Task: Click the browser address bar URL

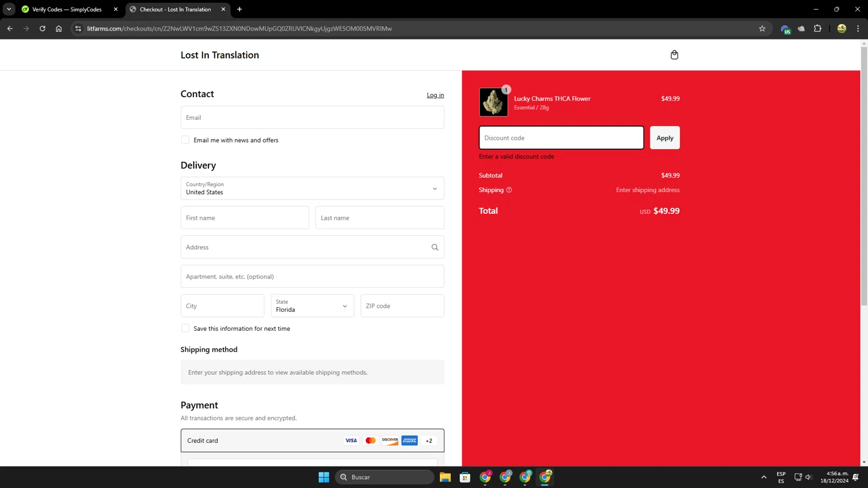Action: [x=240, y=28]
